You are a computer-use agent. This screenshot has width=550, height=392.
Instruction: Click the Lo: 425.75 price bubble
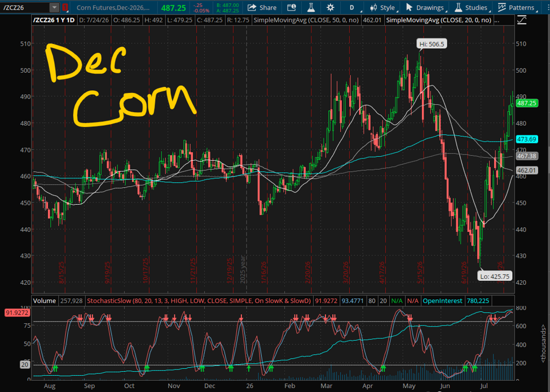[x=495, y=276]
